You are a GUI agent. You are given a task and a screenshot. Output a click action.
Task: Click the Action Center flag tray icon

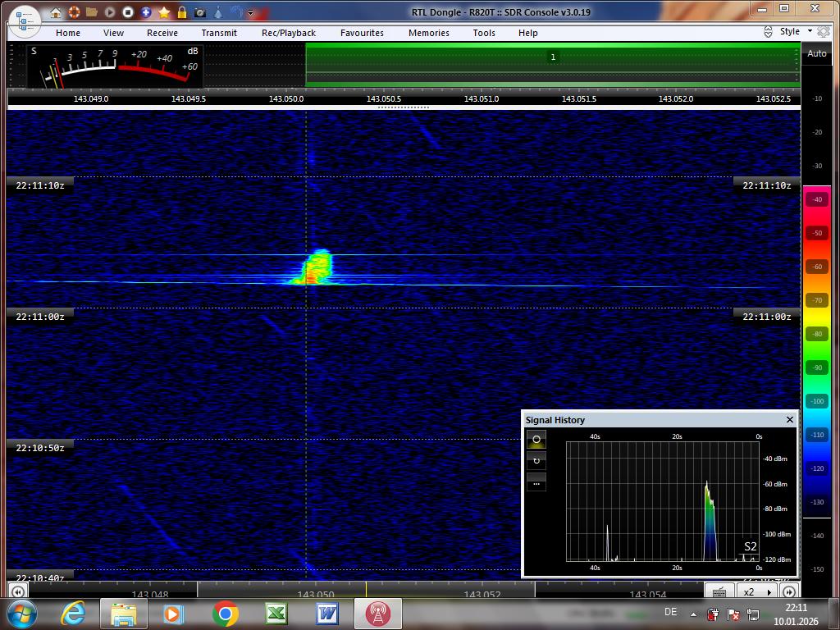733,614
